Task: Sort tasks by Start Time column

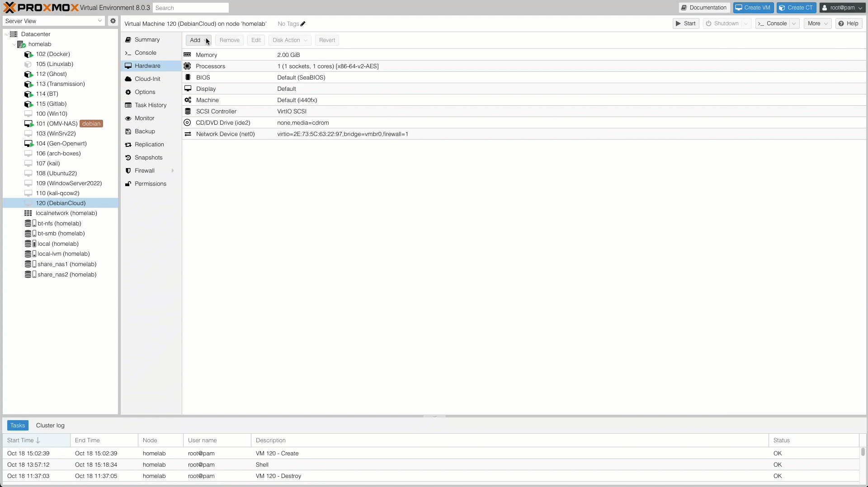Action: click(x=36, y=440)
